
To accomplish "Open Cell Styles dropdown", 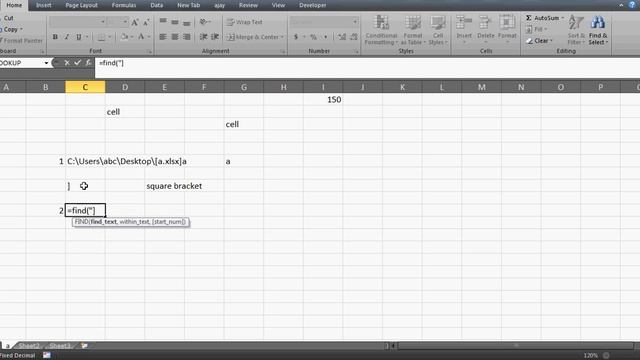I will (438, 30).
